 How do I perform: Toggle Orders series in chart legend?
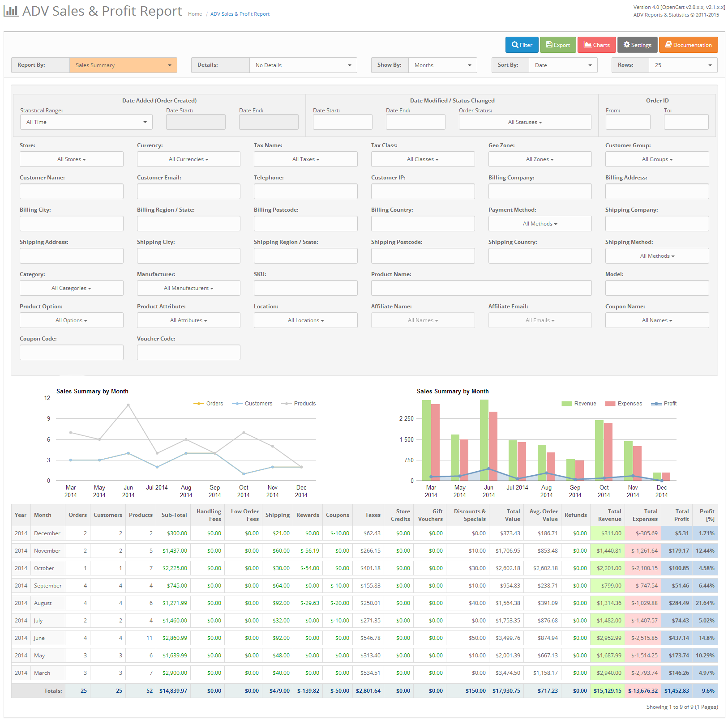pyautogui.click(x=208, y=404)
